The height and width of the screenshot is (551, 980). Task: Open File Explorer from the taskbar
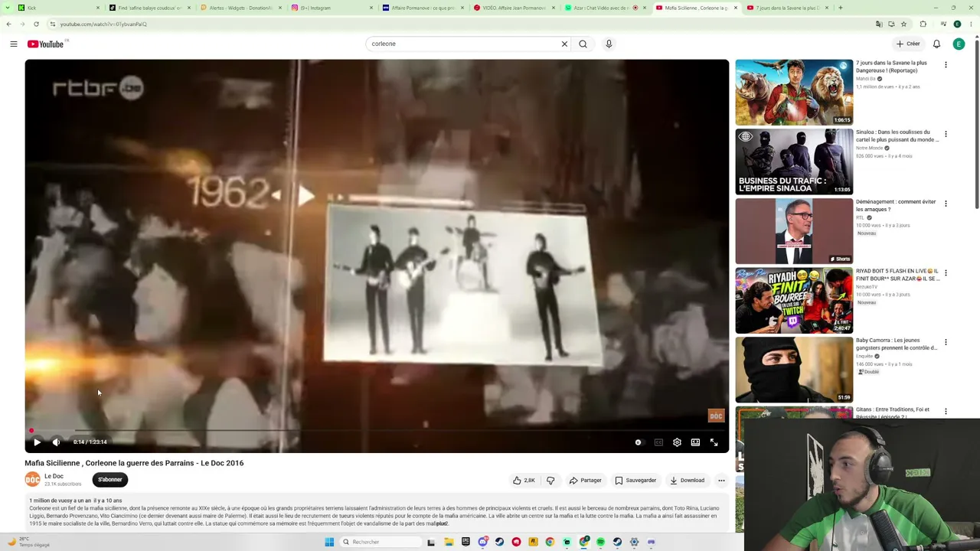coord(449,542)
